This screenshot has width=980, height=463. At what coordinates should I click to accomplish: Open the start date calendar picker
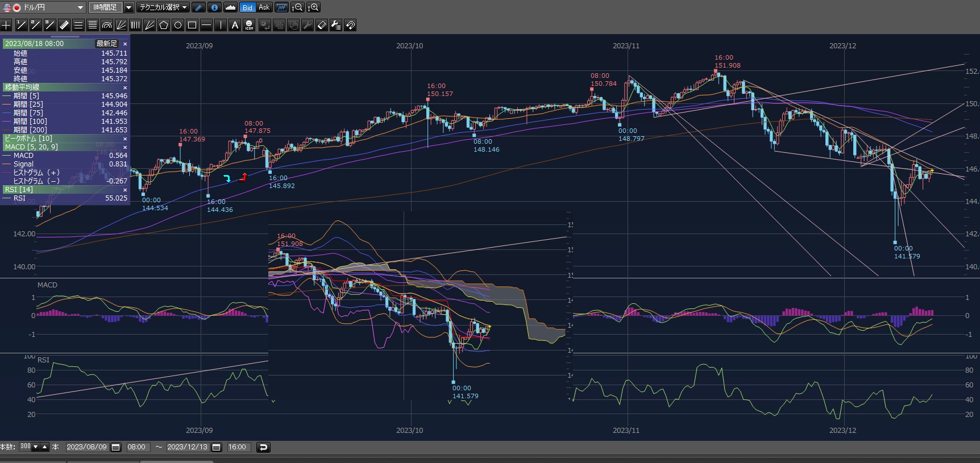(115, 447)
